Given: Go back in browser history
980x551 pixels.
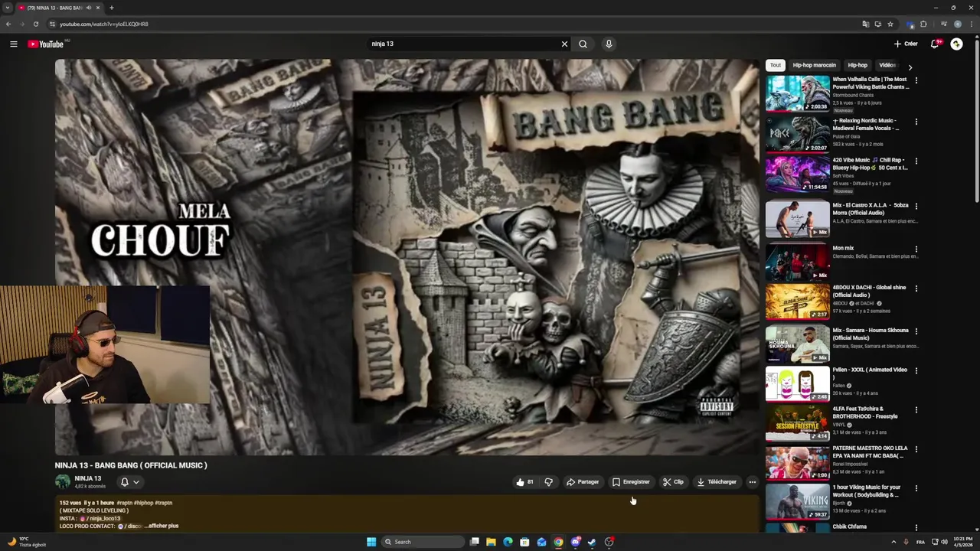Looking at the screenshot, I should (x=8, y=24).
